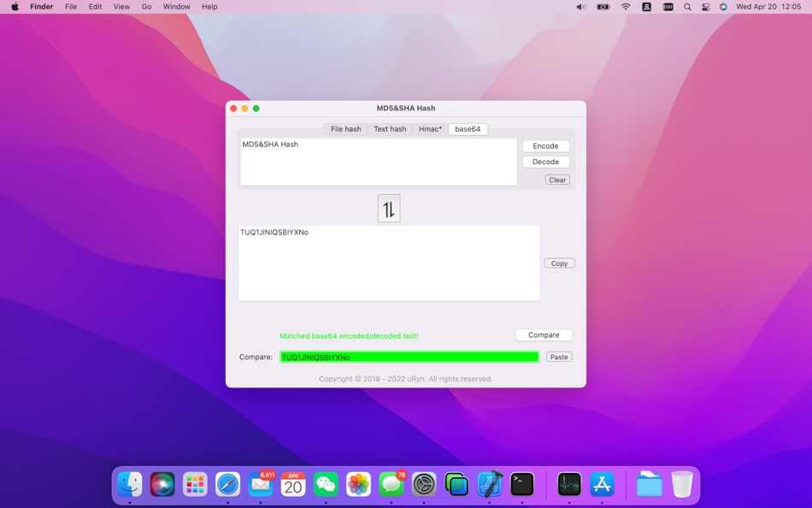
Task: Click the green zoom window button
Action: (256, 109)
